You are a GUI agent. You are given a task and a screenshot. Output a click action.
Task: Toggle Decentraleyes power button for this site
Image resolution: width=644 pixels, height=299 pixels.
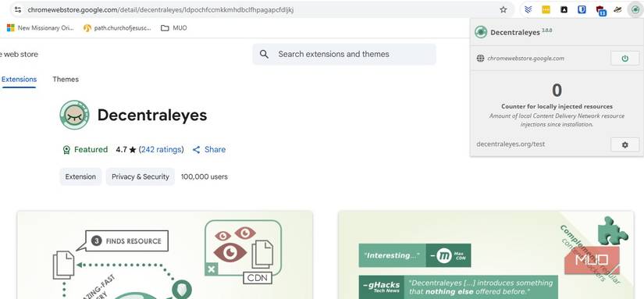[624, 59]
